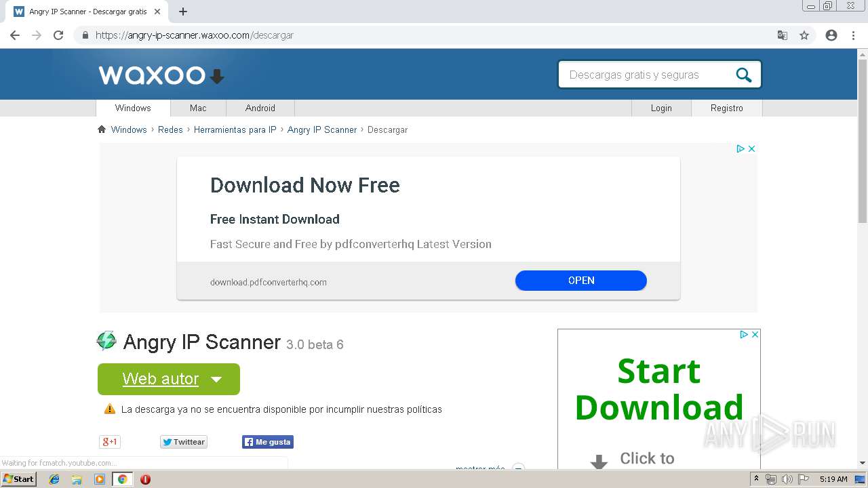868x488 pixels.
Task: Submit search with magnifier icon
Action: point(744,75)
